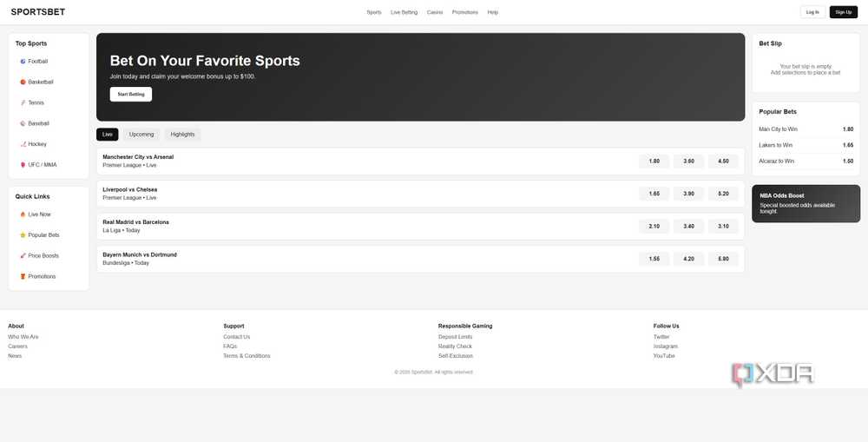Click the Tennis racket icon
The image size is (868, 442).
tap(23, 102)
